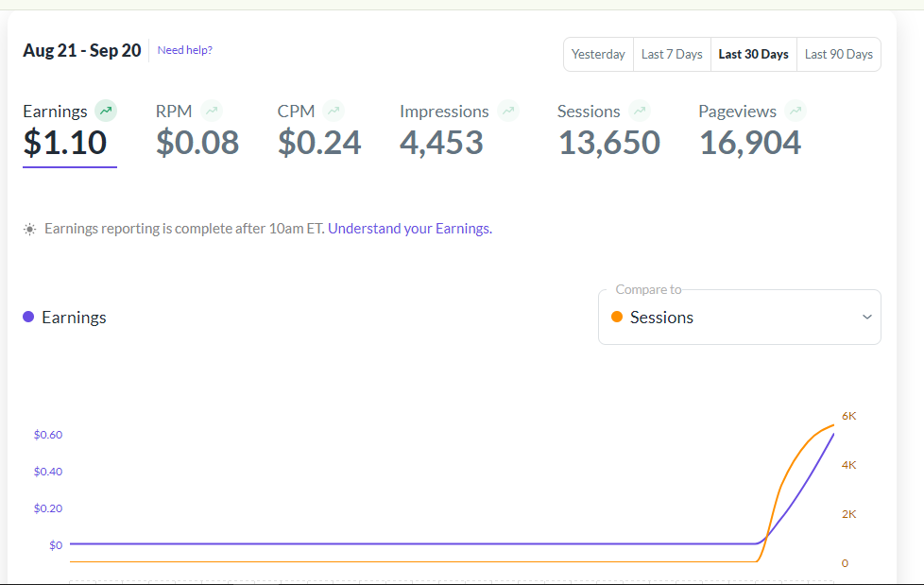Click the Sessions trend arrow icon
This screenshot has width=924, height=585.
point(640,112)
